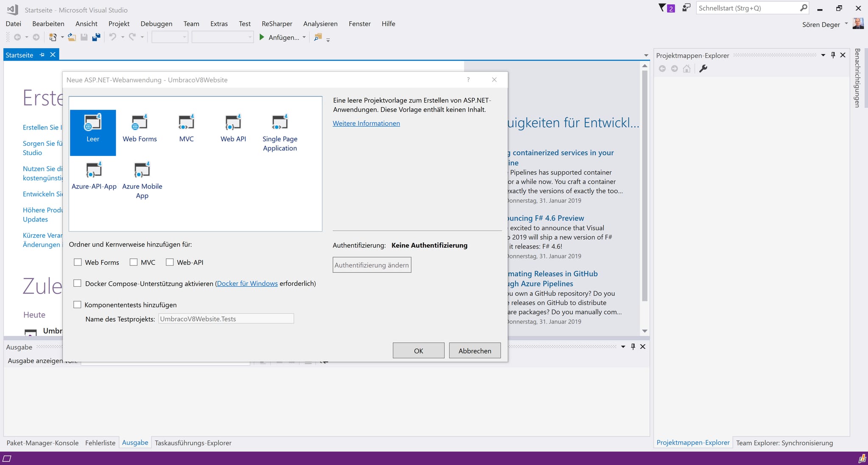Enable the MVC checkbox
This screenshot has width=868, height=465.
(134, 262)
